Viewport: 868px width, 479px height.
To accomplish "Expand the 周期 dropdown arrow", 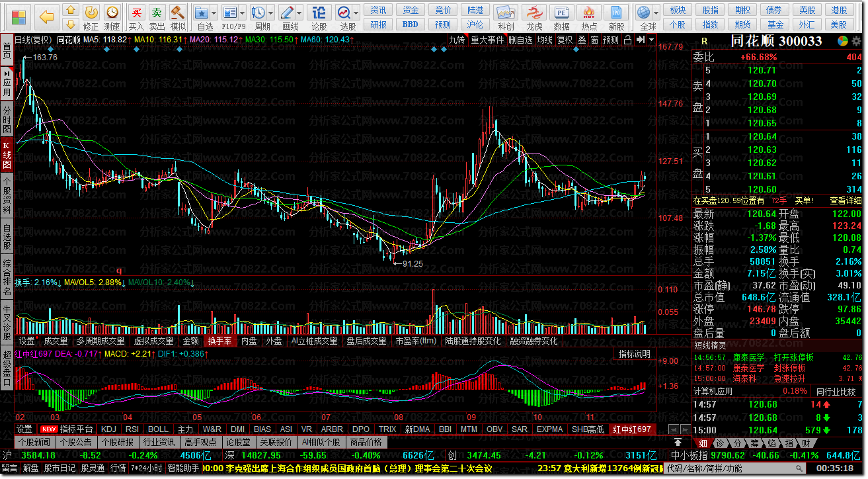I will 272,13.
